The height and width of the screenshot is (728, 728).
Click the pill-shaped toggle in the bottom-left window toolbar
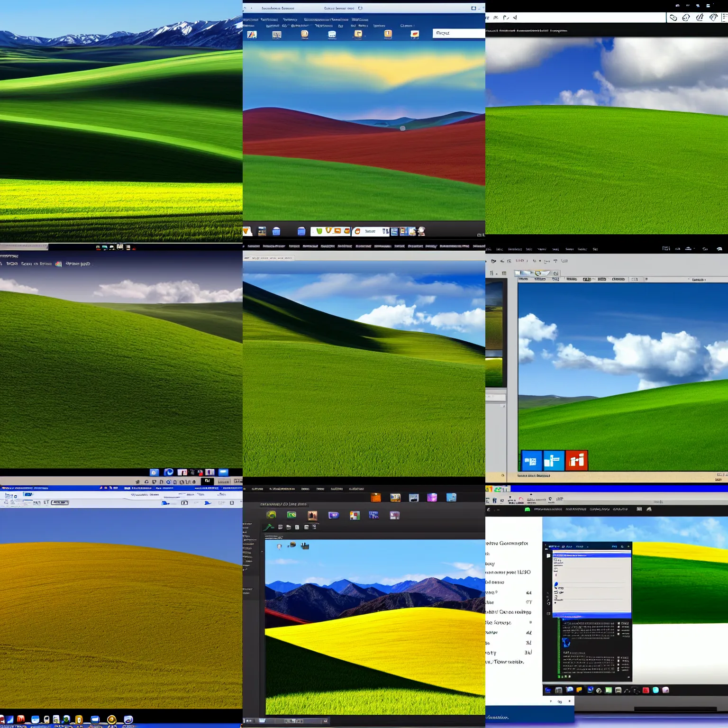60,502
